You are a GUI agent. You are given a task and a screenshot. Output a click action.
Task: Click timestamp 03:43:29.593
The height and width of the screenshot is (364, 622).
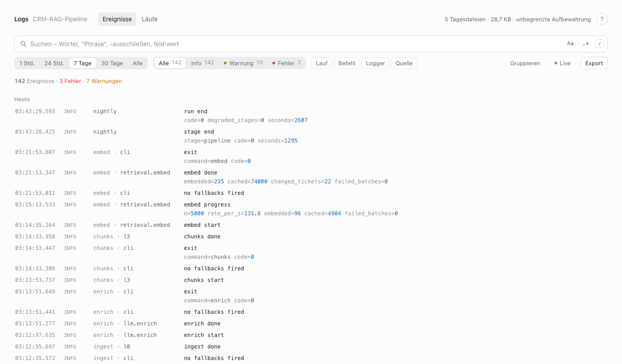(x=35, y=111)
